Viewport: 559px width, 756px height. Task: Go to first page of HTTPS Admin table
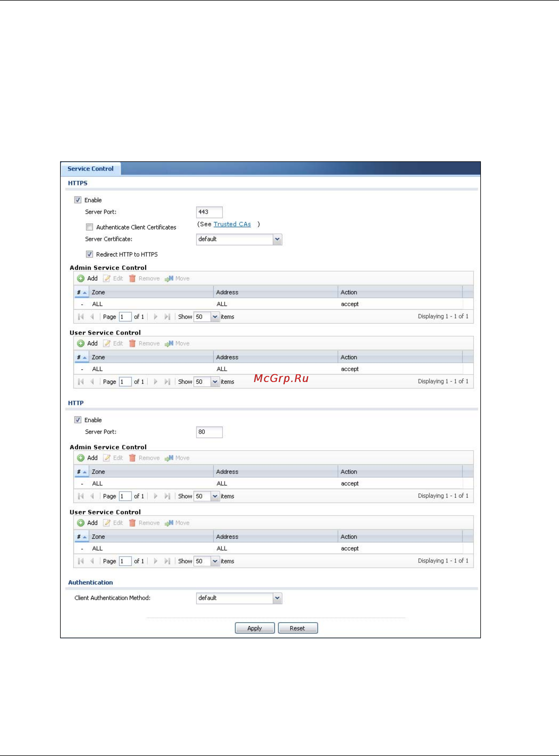point(81,317)
